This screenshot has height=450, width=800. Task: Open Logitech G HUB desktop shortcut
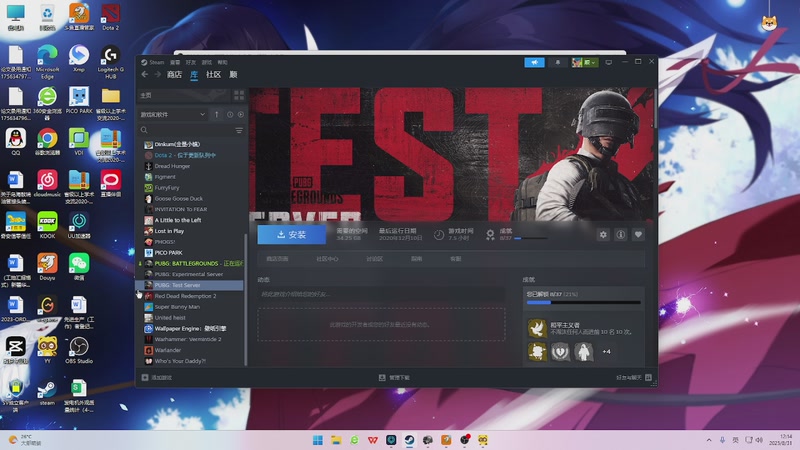tap(110, 61)
